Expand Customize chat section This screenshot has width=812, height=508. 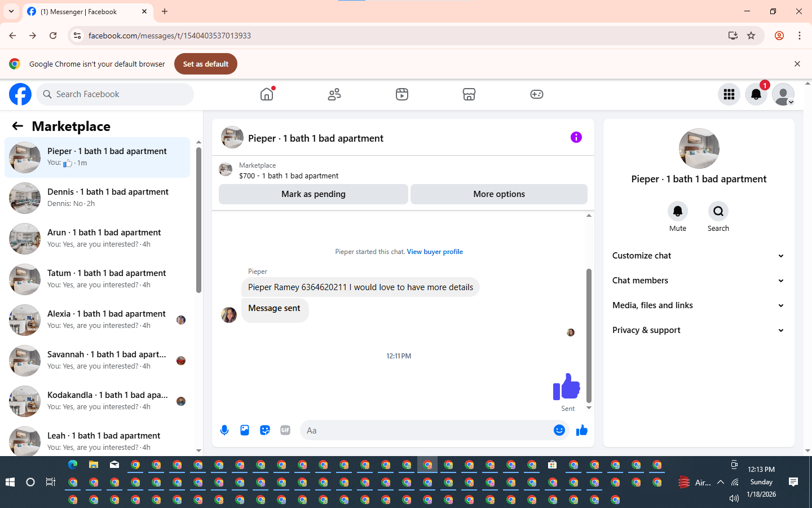click(699, 256)
